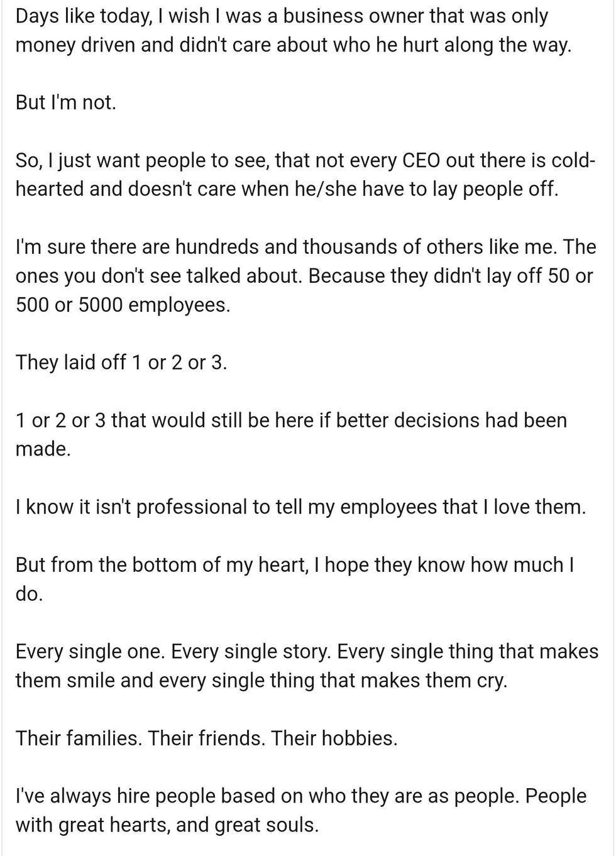
Task: Click the paragraph mentioning every CEO being cold-hearted
Action: point(305,174)
